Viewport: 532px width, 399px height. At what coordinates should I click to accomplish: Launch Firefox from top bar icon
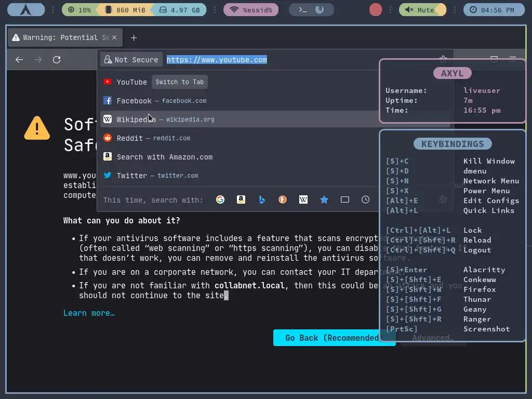(320, 10)
